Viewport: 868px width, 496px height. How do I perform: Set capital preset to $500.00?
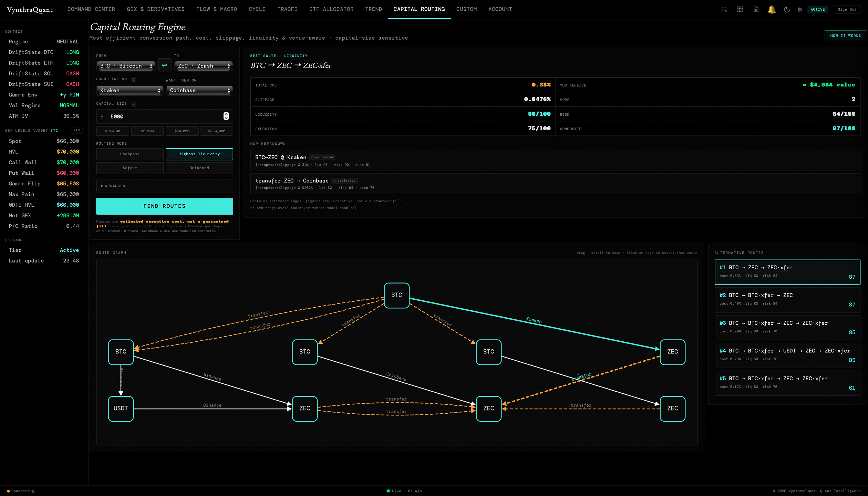pyautogui.click(x=113, y=131)
